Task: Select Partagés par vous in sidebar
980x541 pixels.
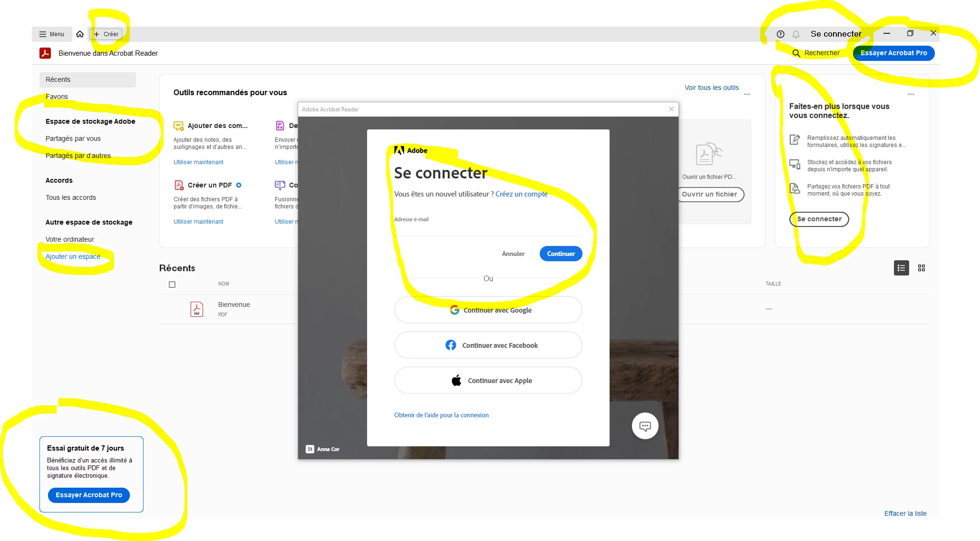Action: click(73, 138)
